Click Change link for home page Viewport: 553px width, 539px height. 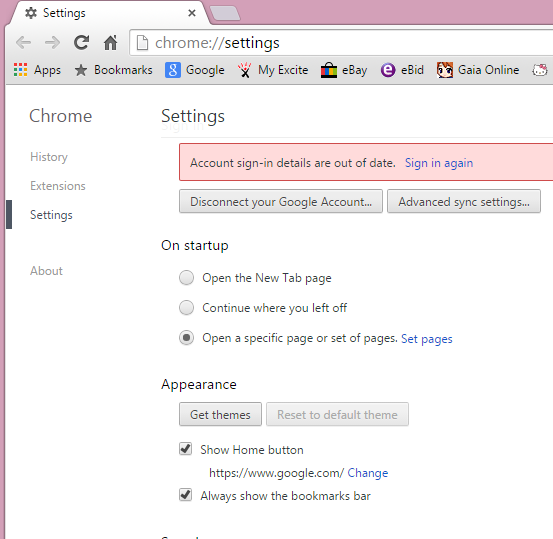coord(367,473)
